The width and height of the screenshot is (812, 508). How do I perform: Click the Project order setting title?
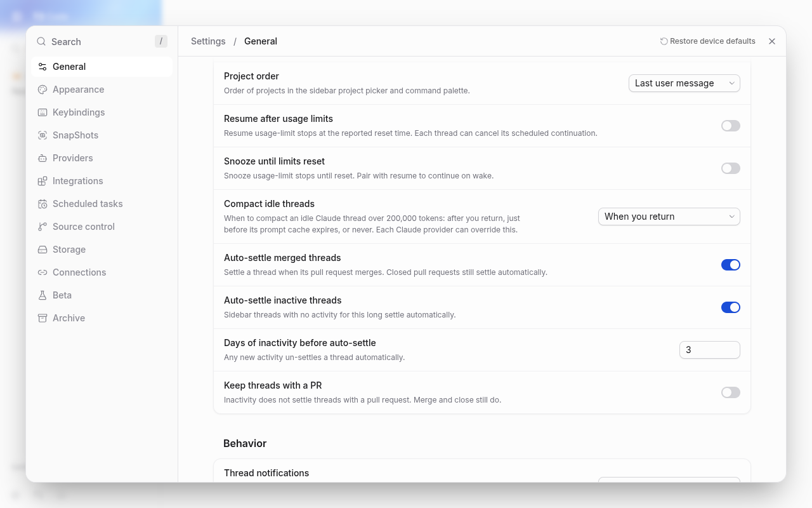pos(251,76)
